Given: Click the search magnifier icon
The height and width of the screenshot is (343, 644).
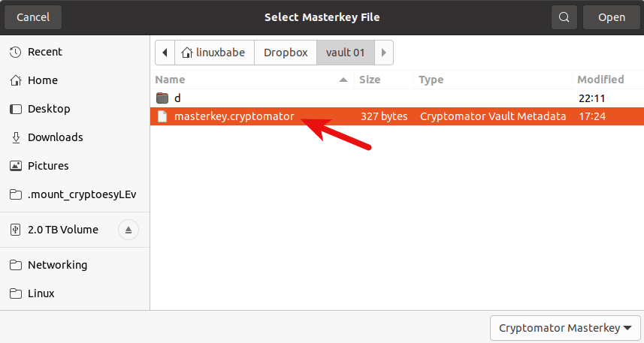Looking at the screenshot, I should coord(564,17).
